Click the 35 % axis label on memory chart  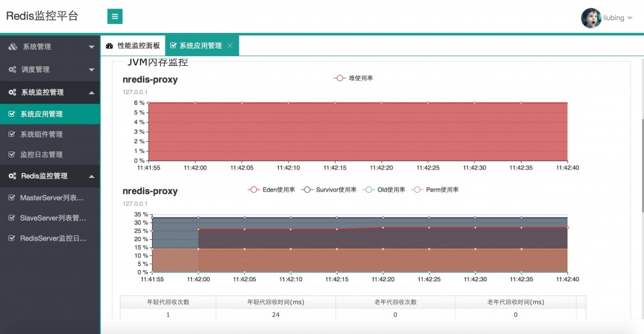click(x=141, y=214)
